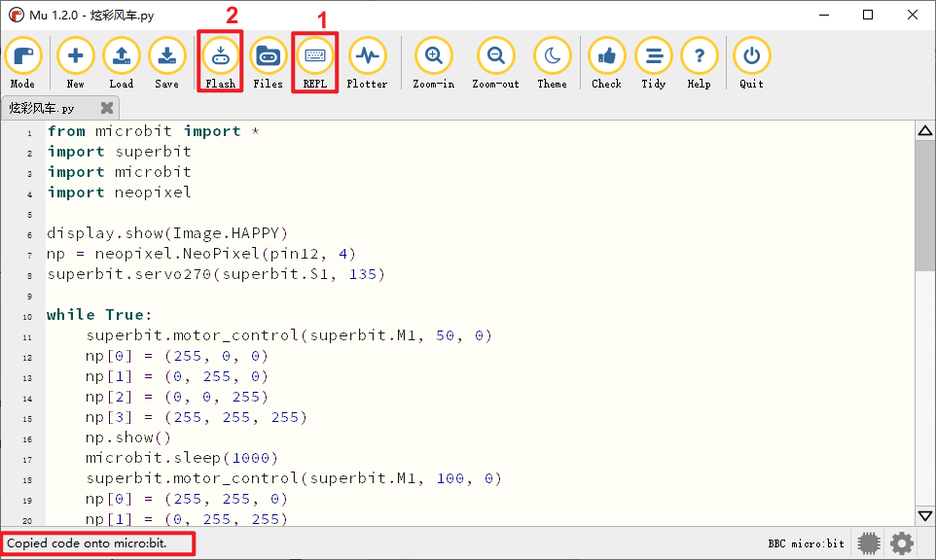Minimize the Mu window

click(x=824, y=15)
